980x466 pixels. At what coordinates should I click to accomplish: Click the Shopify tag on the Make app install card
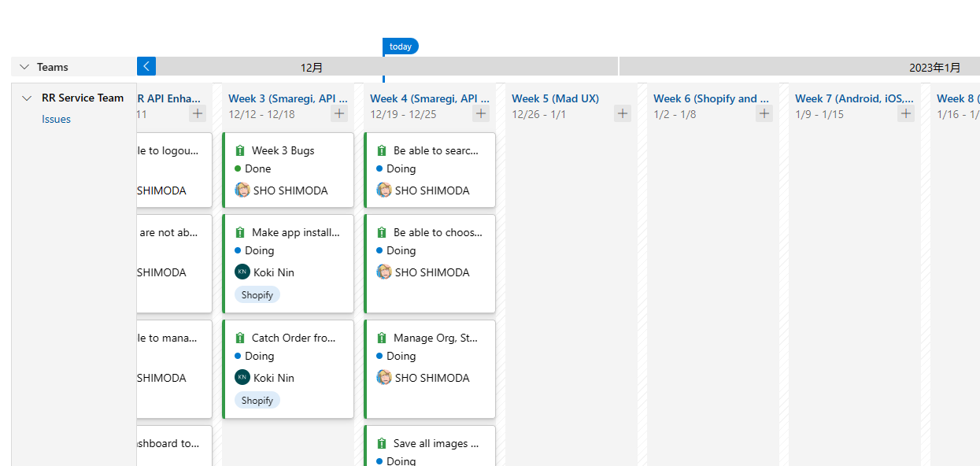[257, 294]
